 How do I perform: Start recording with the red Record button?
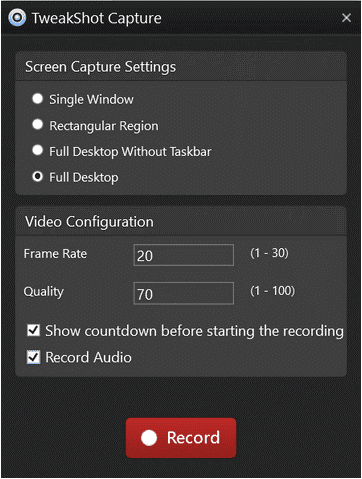click(x=181, y=438)
